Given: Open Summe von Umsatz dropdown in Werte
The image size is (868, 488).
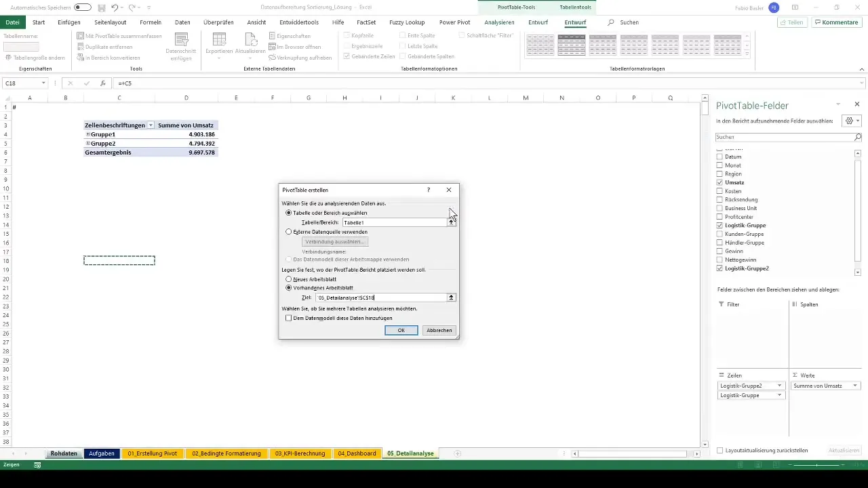Looking at the screenshot, I should click(x=854, y=386).
